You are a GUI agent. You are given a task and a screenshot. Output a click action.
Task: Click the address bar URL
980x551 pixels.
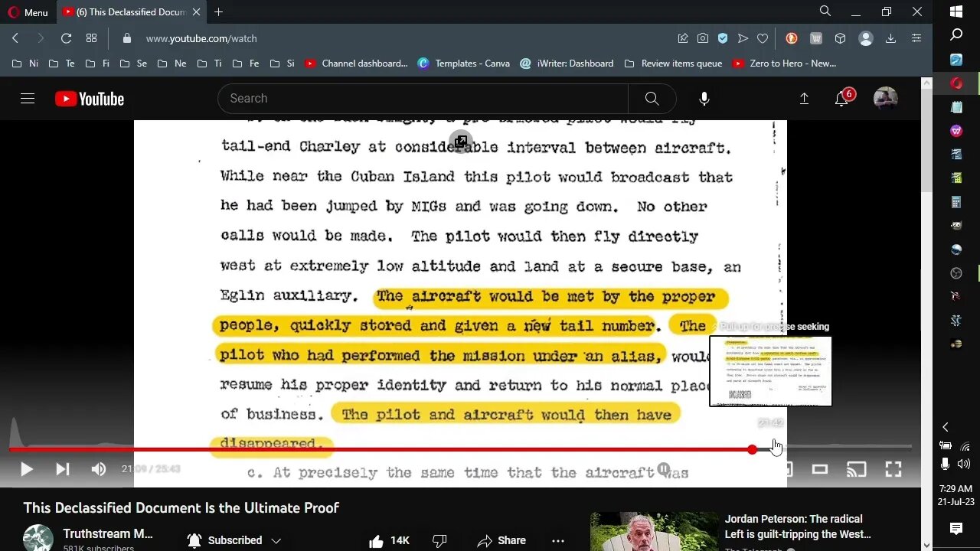click(201, 38)
